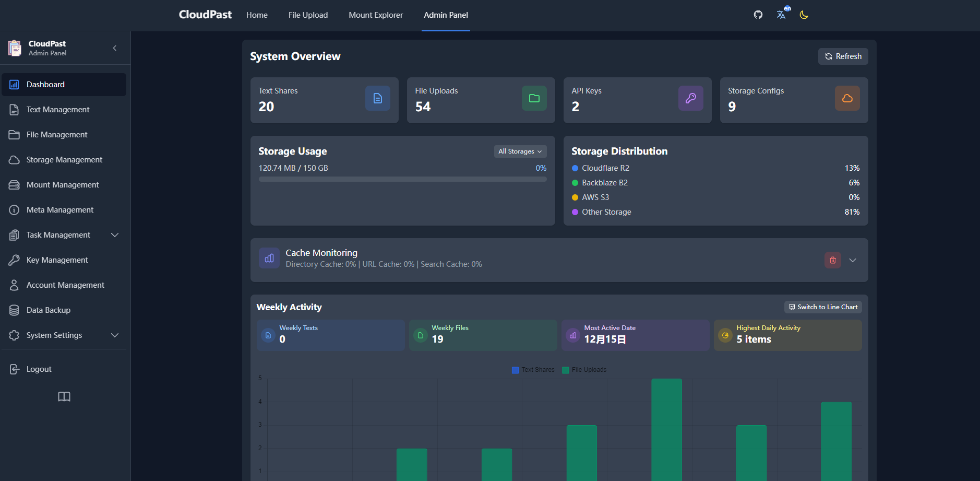Select the Admin Panel tab
Viewport: 980px width, 481px height.
(x=446, y=15)
